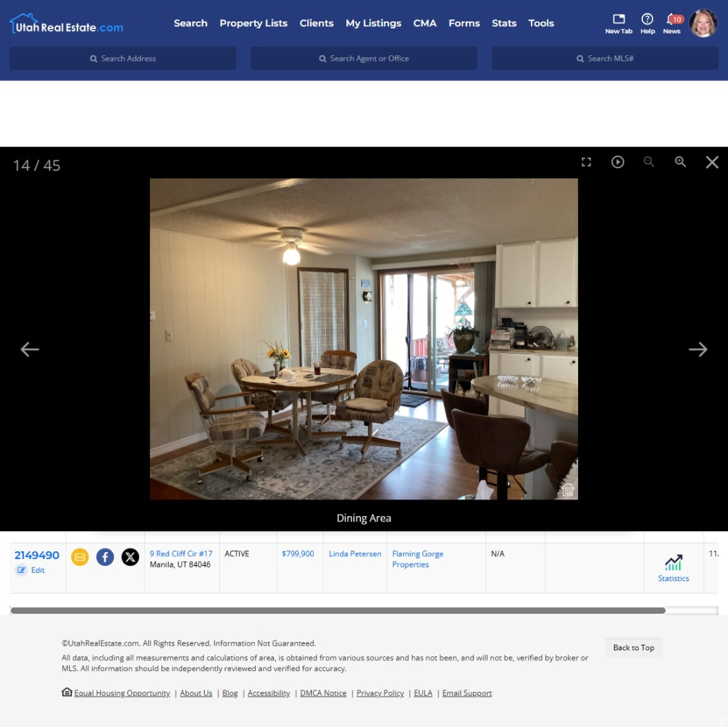The image size is (728, 727).
Task: Click the Back to Top button
Action: pyautogui.click(x=633, y=647)
